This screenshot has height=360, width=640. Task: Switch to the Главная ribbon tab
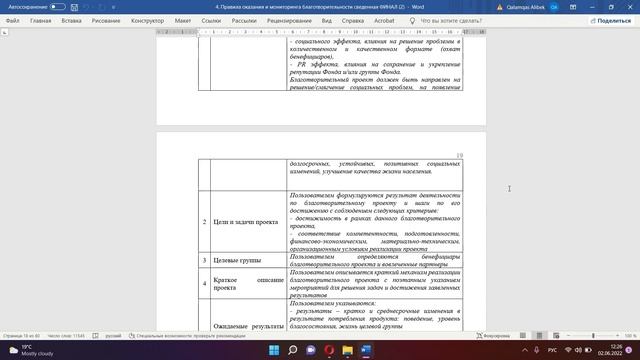click(40, 20)
